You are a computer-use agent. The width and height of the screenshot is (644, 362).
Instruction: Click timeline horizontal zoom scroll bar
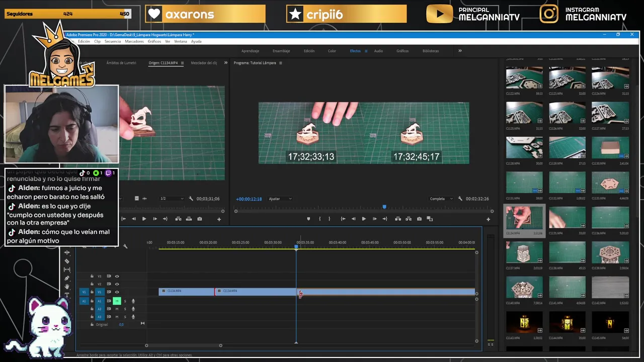click(184, 345)
